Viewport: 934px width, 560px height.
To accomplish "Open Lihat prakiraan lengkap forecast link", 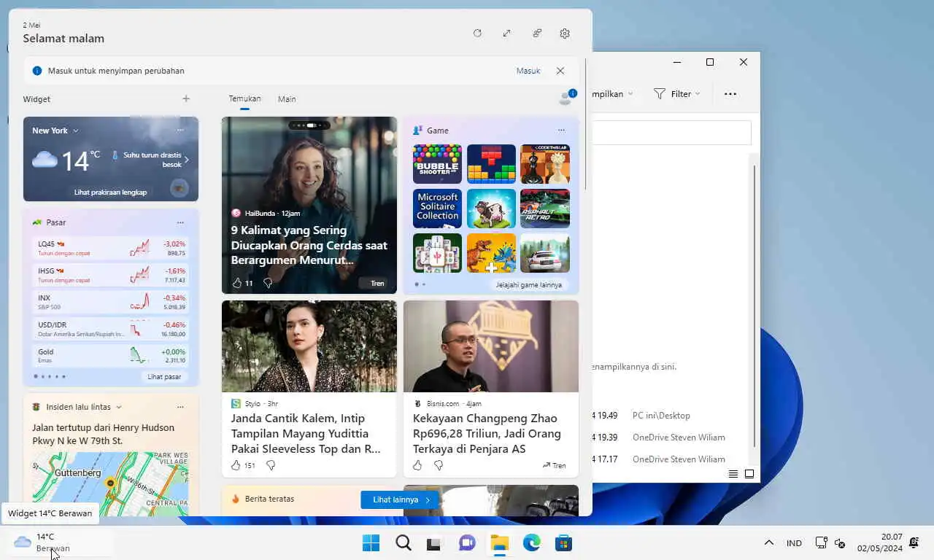I will [x=110, y=192].
